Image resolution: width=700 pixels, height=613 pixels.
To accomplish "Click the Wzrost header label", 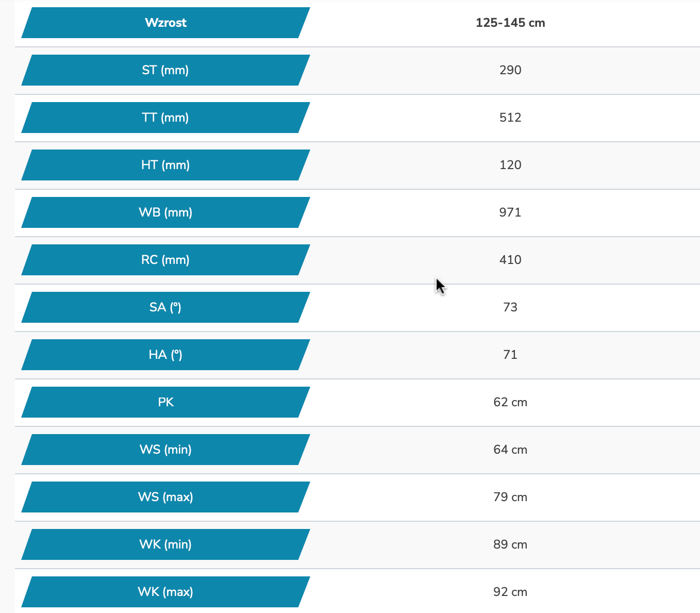I will pos(165,23).
